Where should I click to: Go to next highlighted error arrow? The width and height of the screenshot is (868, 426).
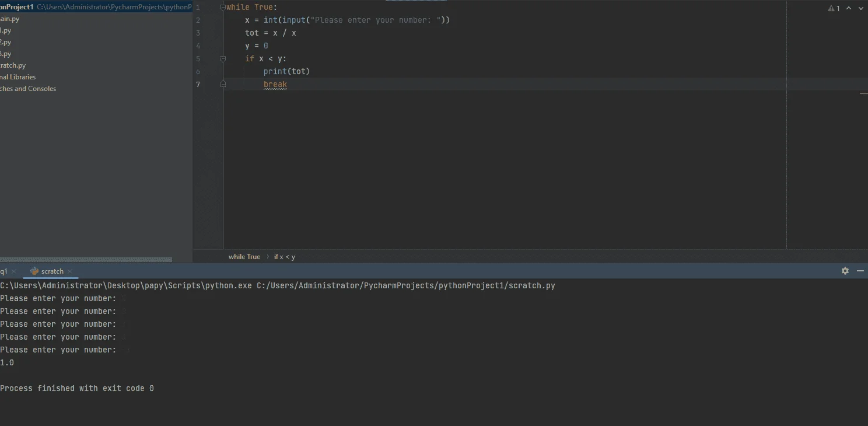[x=860, y=8]
